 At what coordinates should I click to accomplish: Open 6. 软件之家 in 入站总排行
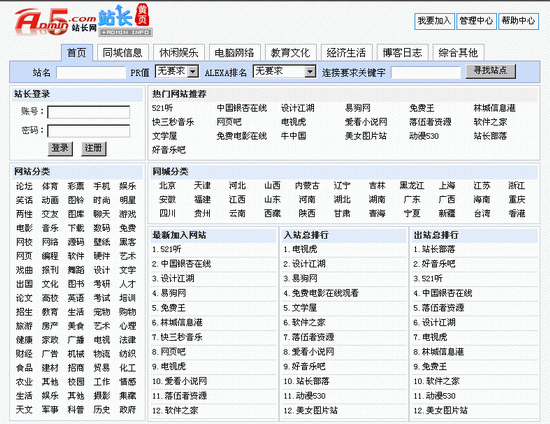[x=304, y=323]
